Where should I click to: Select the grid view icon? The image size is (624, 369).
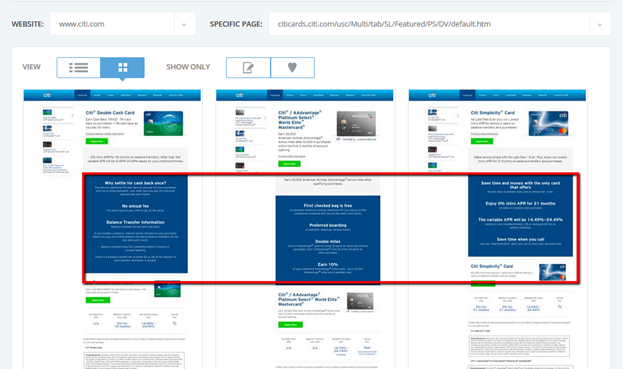[123, 67]
